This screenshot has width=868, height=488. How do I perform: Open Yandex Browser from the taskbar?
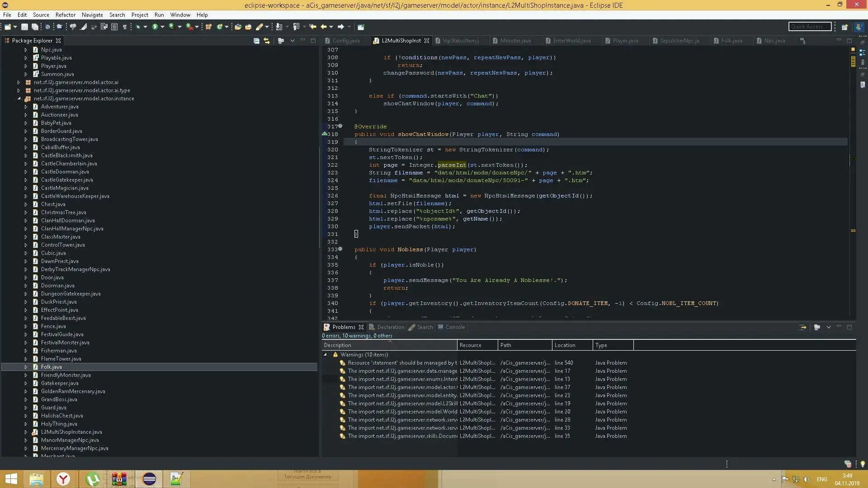[x=63, y=479]
